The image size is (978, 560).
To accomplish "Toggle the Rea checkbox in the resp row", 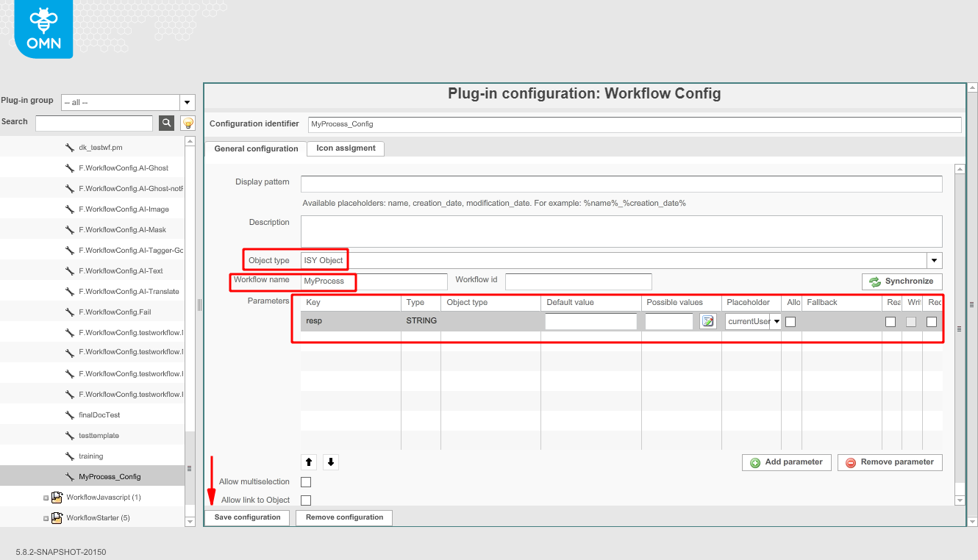I will (x=890, y=321).
